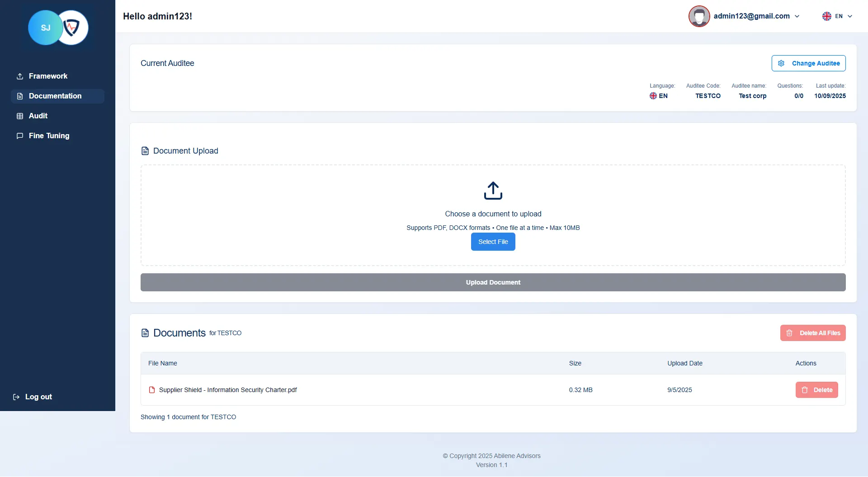Click the chevron next to EN language

click(850, 16)
